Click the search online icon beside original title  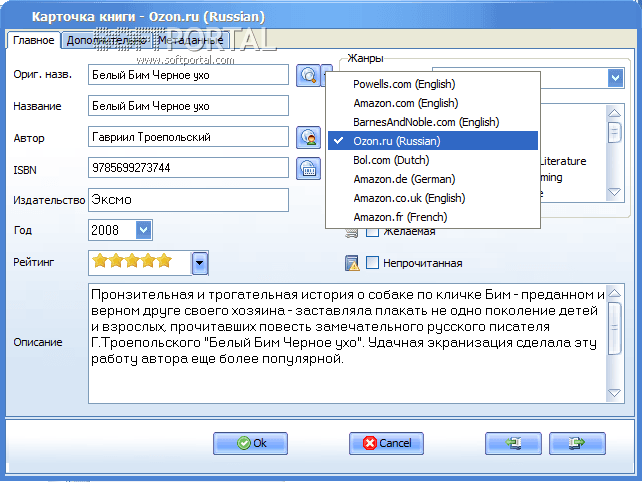pyautogui.click(x=308, y=75)
